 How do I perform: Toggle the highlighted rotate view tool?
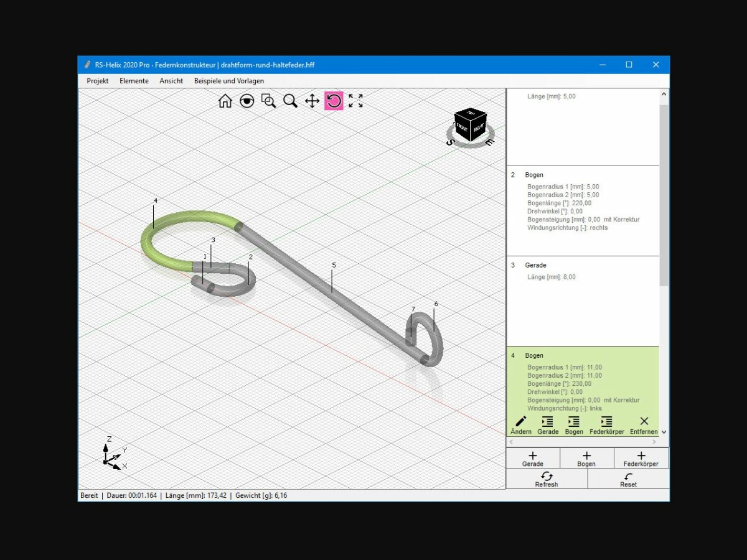(334, 101)
